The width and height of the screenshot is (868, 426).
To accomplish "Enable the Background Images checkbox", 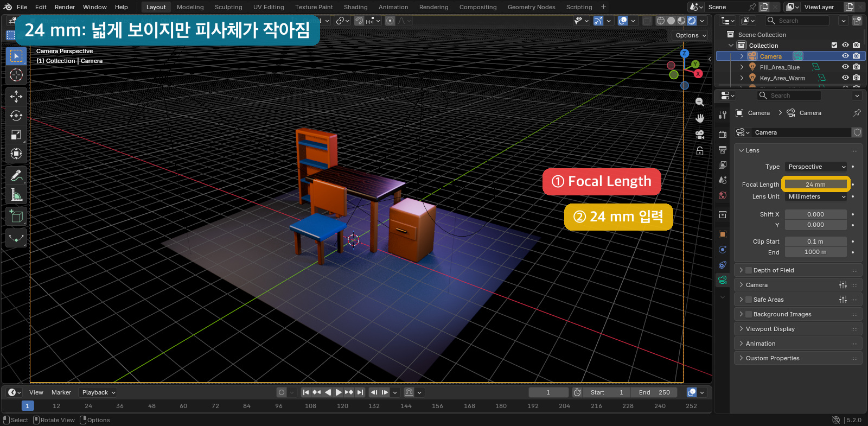I will click(x=749, y=314).
